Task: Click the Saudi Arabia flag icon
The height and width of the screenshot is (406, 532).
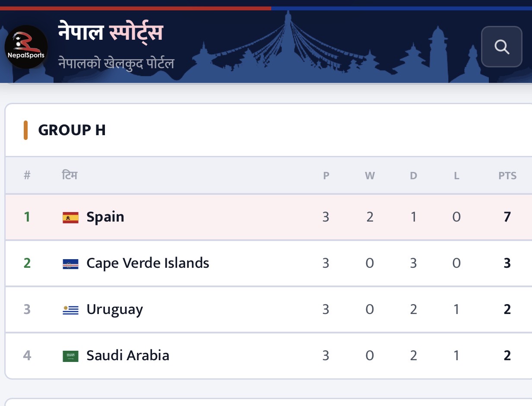Action: (70, 356)
